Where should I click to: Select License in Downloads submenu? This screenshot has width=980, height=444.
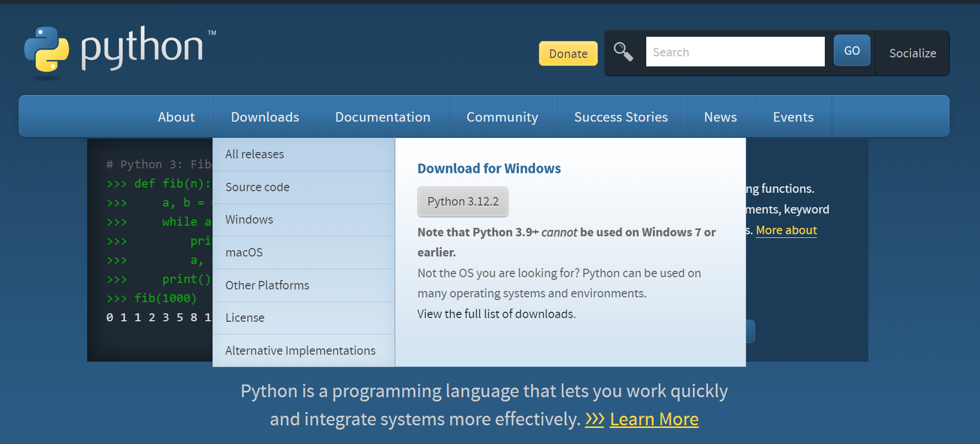coord(304,318)
